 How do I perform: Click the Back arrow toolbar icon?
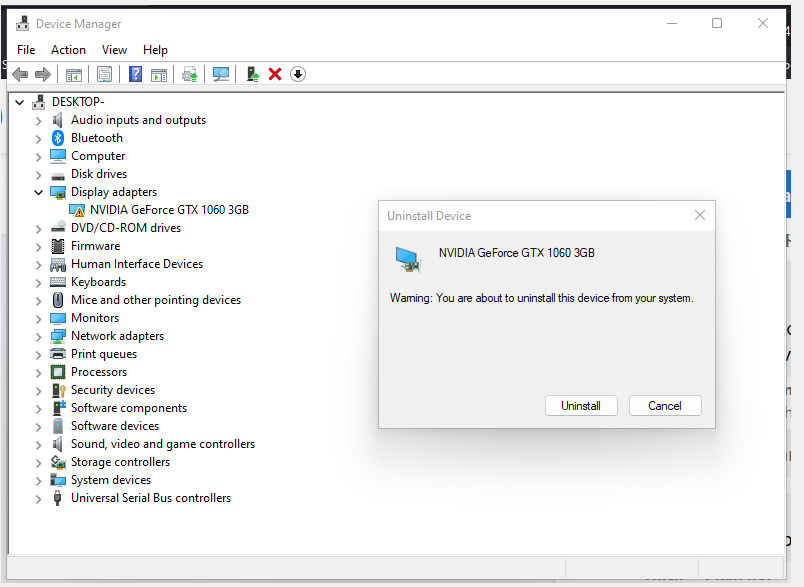[20, 74]
